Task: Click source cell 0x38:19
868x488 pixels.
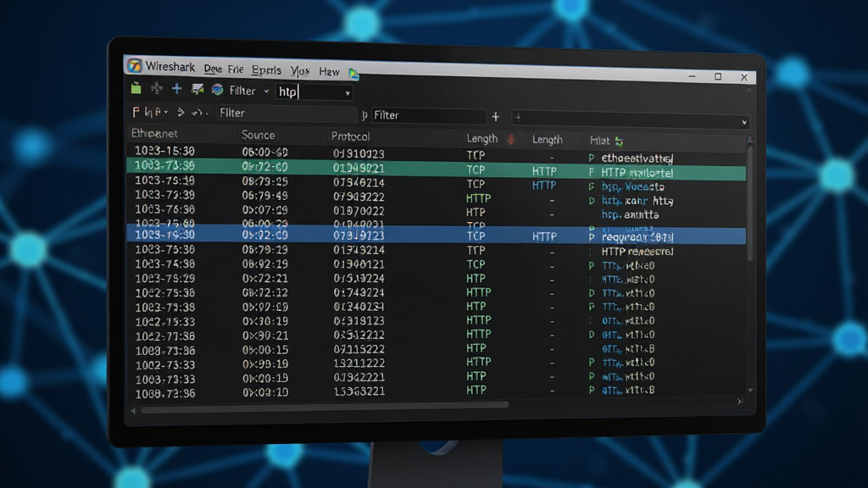Action: click(x=264, y=321)
